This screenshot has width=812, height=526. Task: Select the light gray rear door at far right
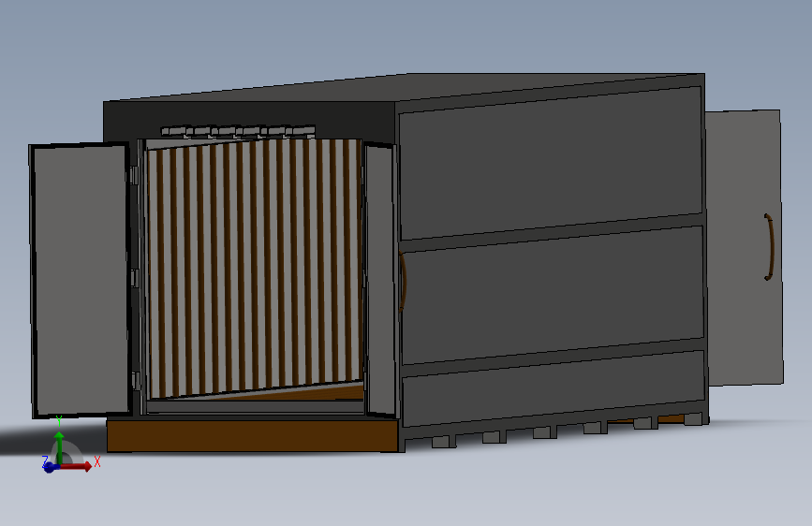click(745, 247)
